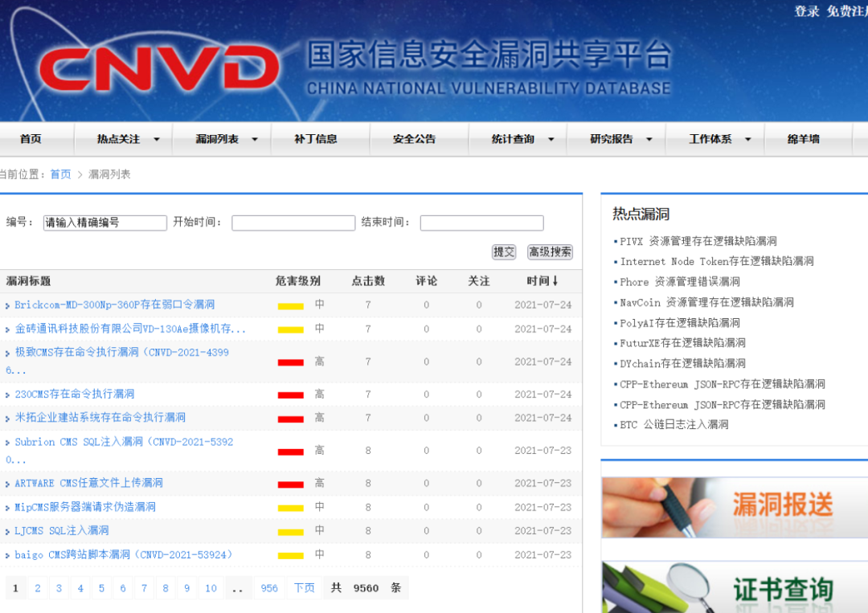Open MipCMS服务器端请求伪造漏洞 link

[84, 507]
